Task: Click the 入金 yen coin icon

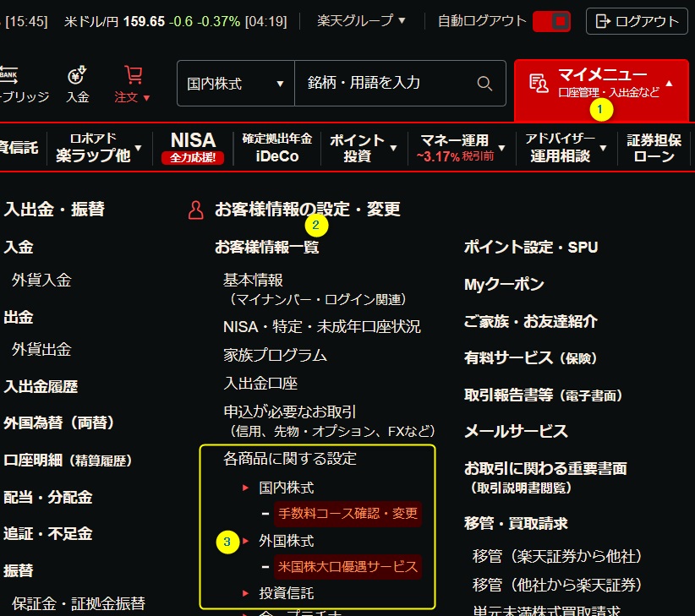Action: click(78, 75)
